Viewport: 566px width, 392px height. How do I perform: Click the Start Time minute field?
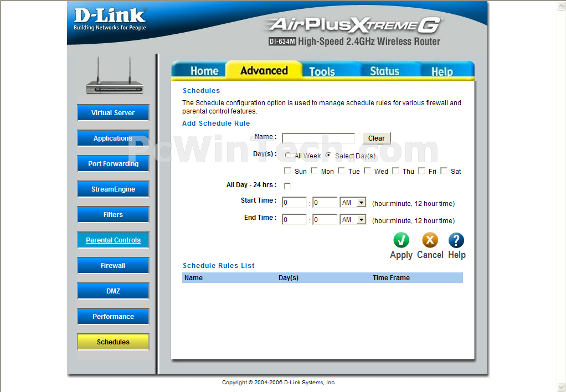point(325,203)
